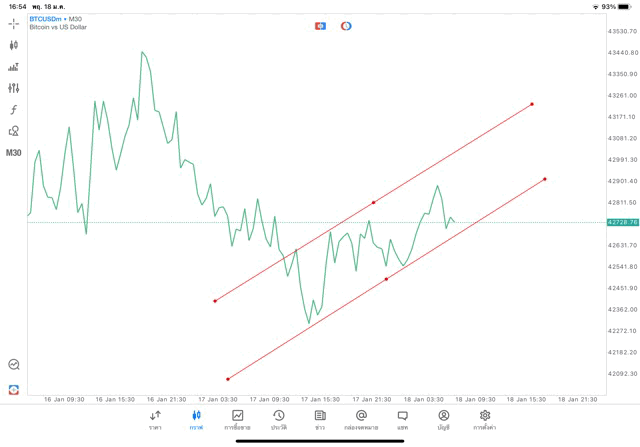Switch to the ประวัติ (History) tab

click(279, 419)
